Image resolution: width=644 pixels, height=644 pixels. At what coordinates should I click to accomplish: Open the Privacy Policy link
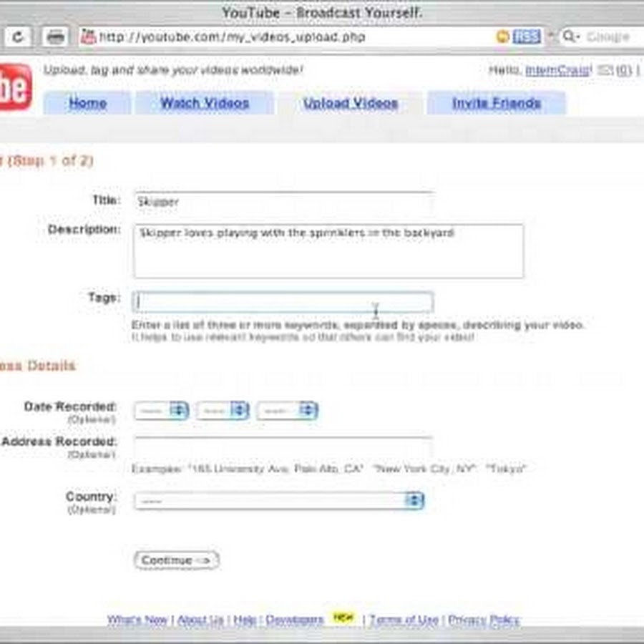[x=484, y=620]
